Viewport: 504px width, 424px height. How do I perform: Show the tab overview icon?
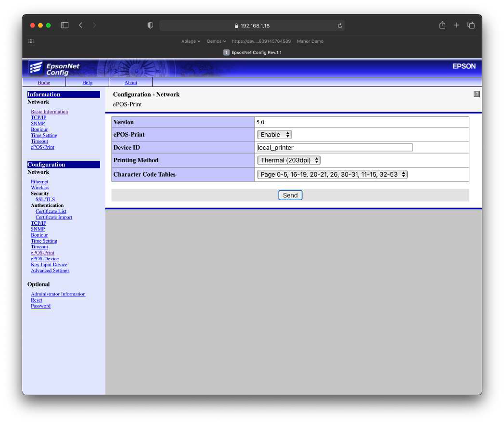(x=471, y=25)
